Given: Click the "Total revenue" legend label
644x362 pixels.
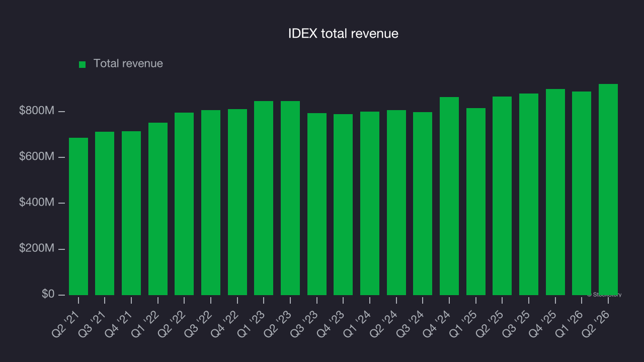Looking at the screenshot, I should (128, 63).
